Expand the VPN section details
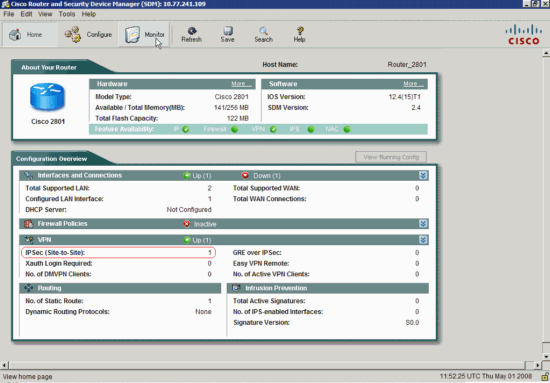The image size is (550, 383). 423,240
